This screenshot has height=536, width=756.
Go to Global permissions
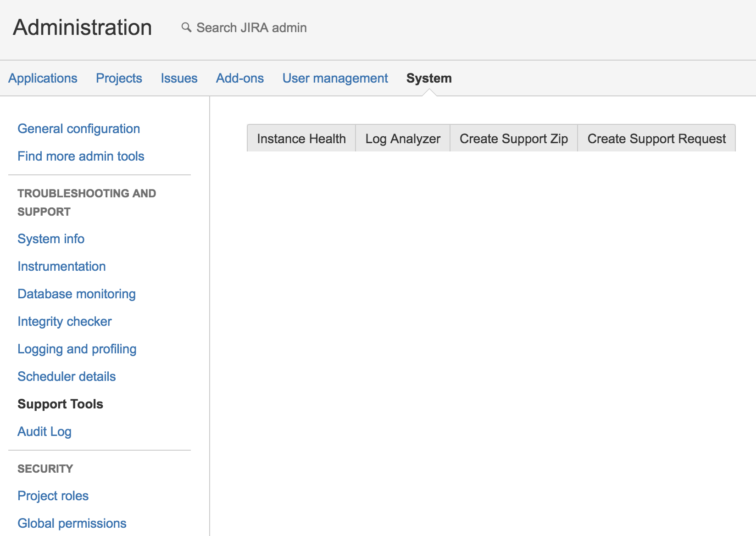click(72, 523)
